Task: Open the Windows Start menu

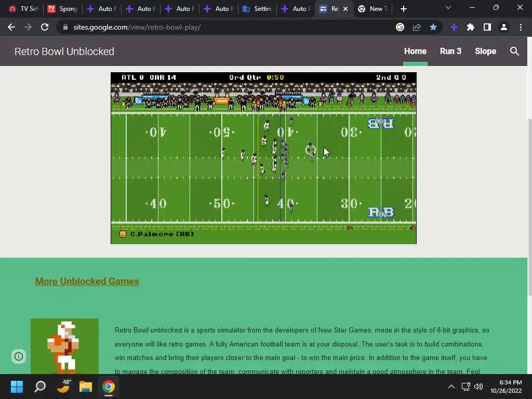Action: point(17,387)
